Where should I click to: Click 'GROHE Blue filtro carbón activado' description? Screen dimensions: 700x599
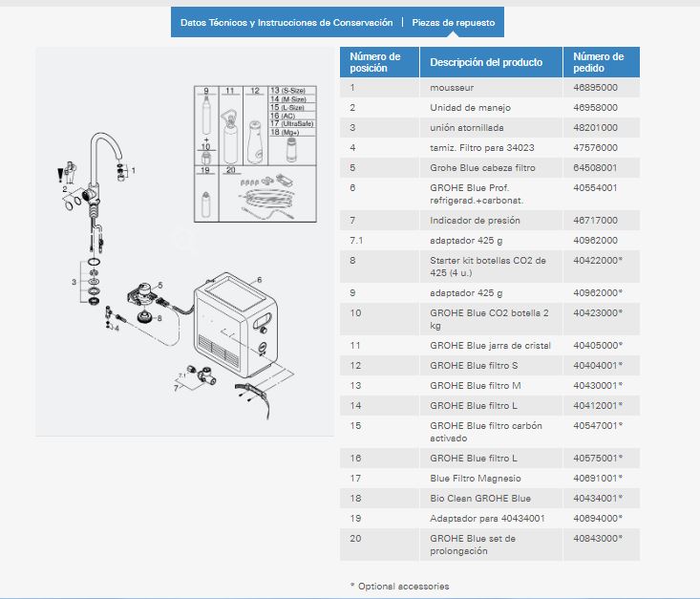pos(486,432)
